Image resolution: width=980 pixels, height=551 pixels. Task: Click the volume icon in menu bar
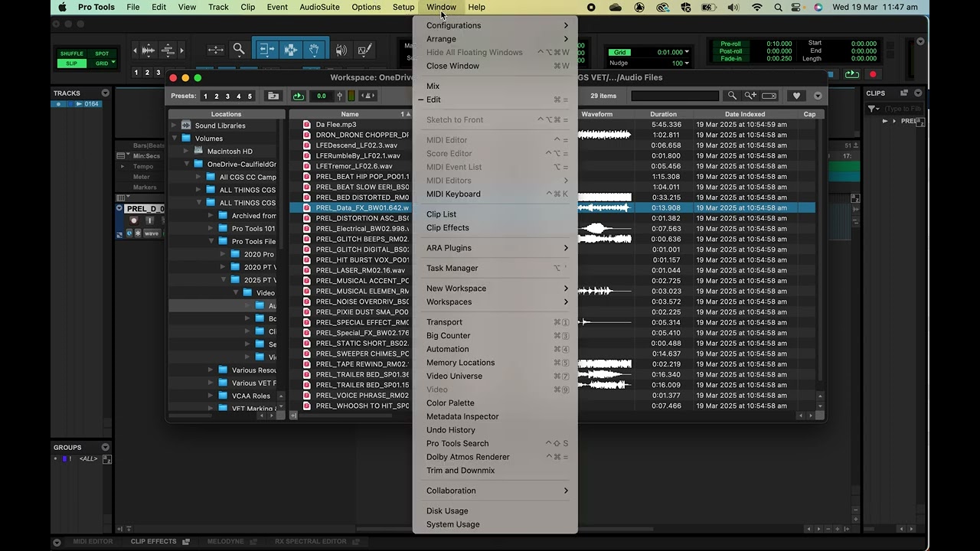click(x=733, y=7)
